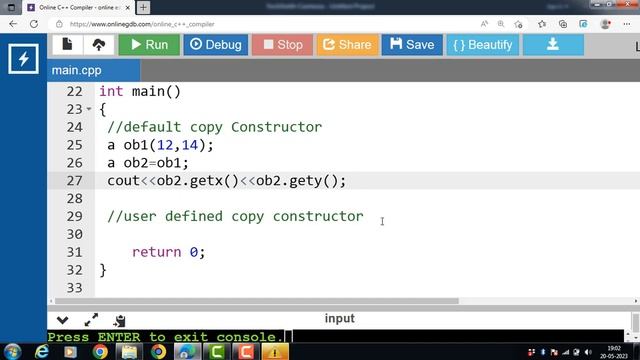Open browser collections

563,24
